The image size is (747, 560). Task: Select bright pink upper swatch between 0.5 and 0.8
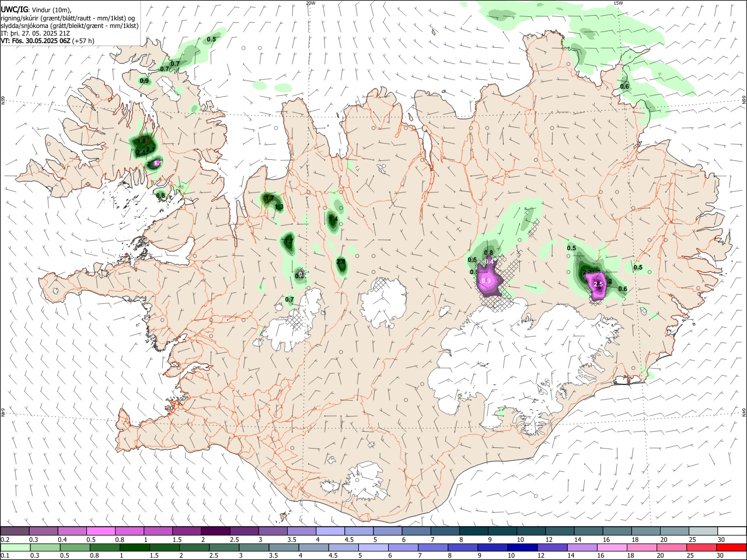pos(100,531)
